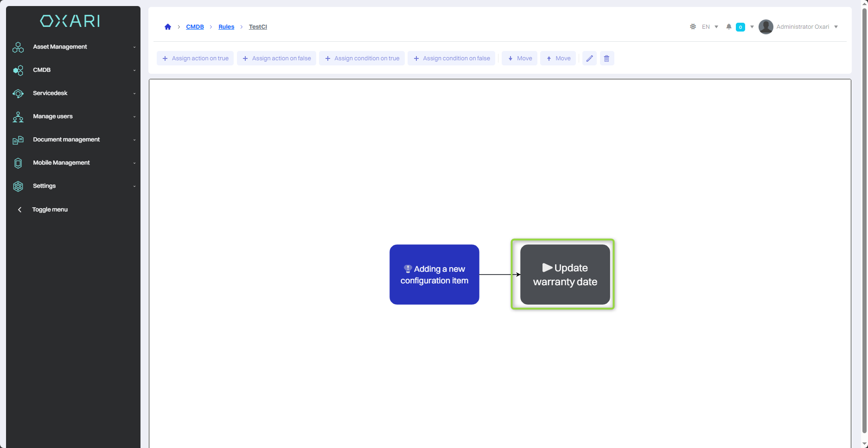Click the gear settings icon in header
868x448 pixels.
[x=693, y=27]
